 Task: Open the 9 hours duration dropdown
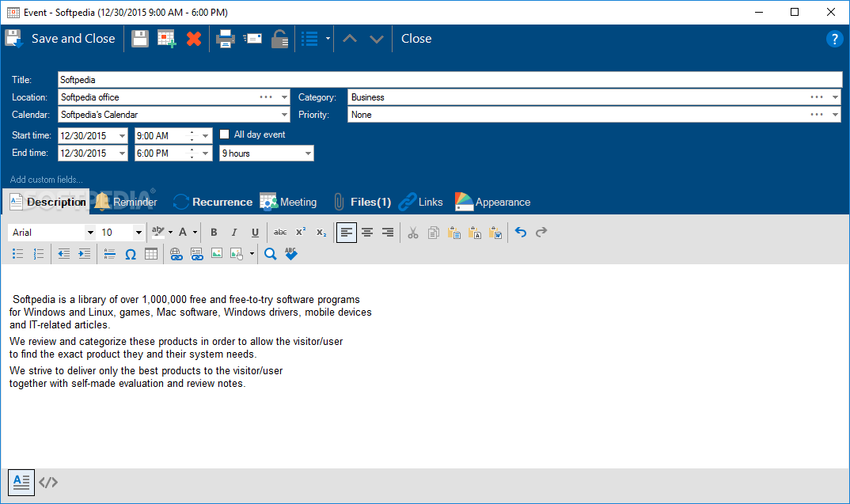(308, 153)
